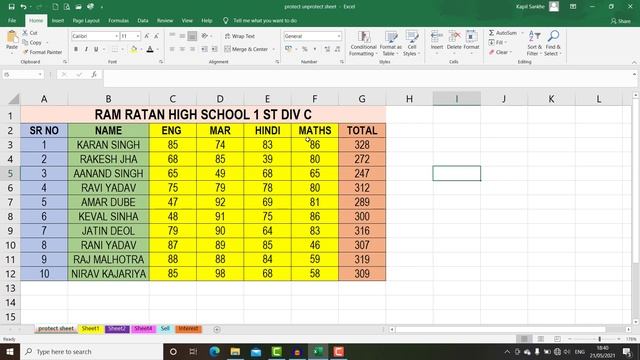640x360 pixels.
Task: Switch to Page Layout tab
Action: pyautogui.click(x=86, y=20)
